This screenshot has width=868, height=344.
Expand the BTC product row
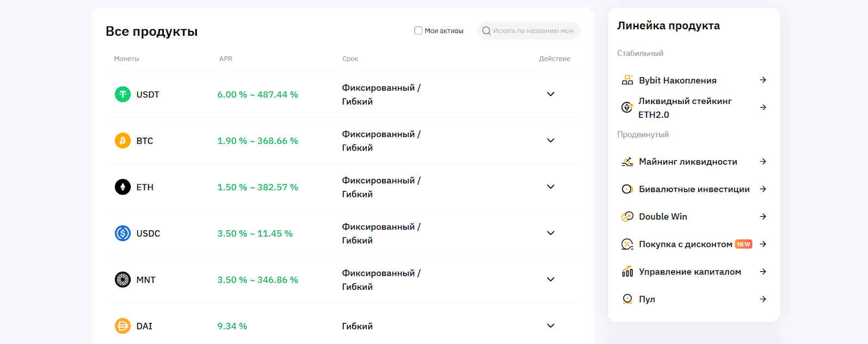tap(551, 141)
